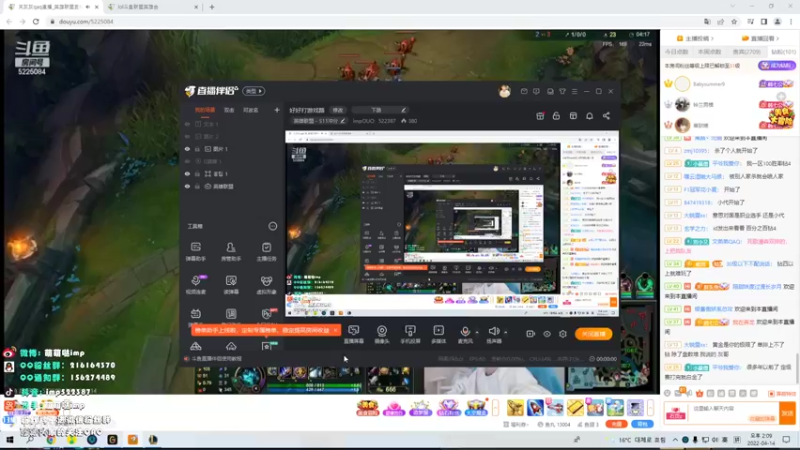Expand more gifts arrow at gift bar end
Screen dimensions: 800x450
(x=650, y=407)
